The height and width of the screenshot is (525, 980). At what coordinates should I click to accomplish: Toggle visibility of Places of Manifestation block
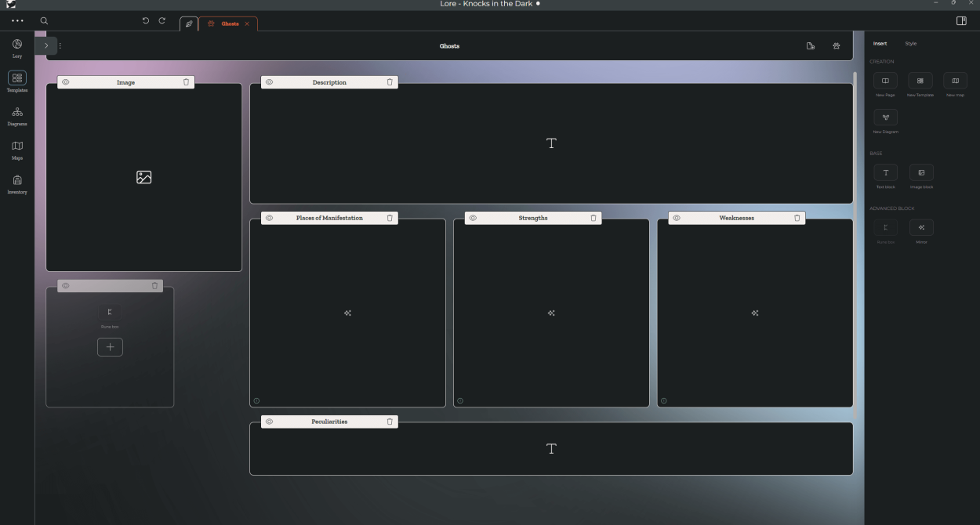point(269,218)
